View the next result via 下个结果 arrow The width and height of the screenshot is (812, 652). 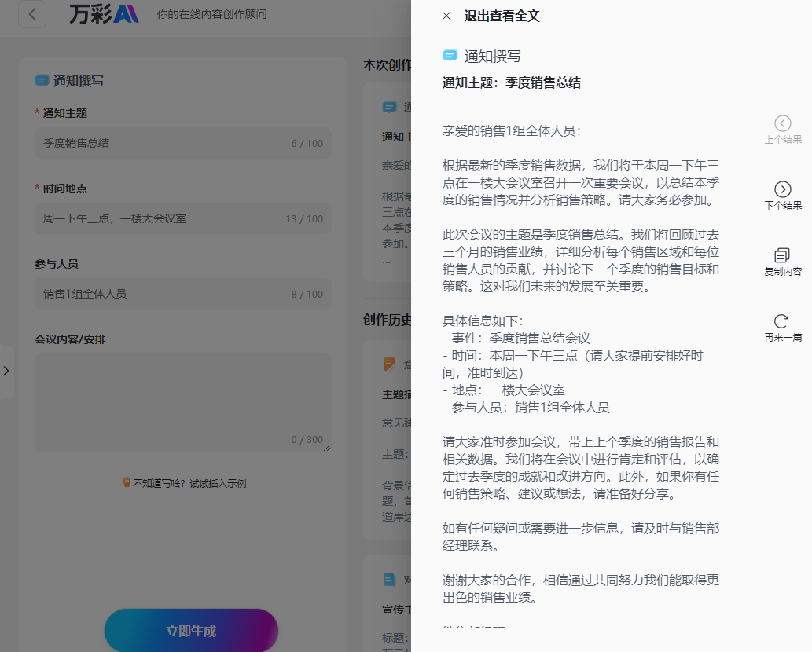click(781, 189)
